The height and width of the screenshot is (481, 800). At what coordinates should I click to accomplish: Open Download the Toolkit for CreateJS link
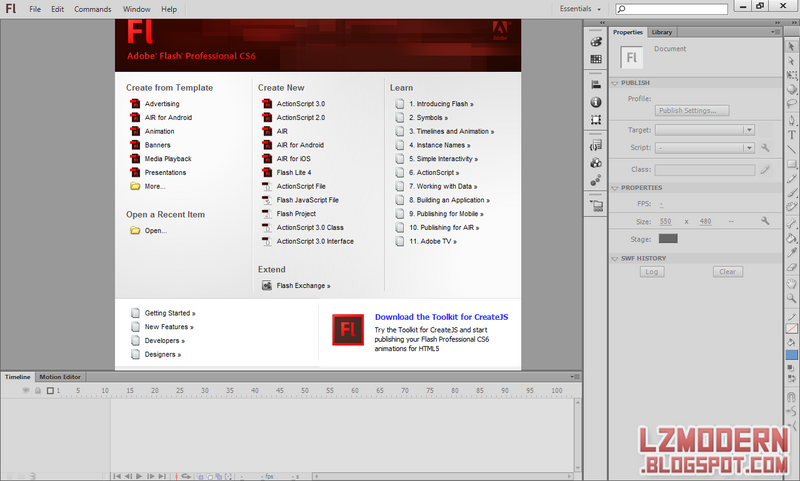click(441, 317)
